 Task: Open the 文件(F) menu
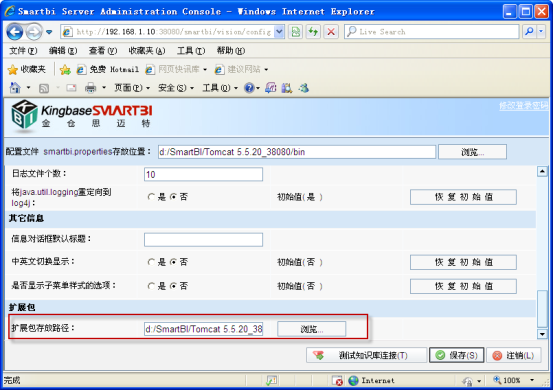tap(23, 51)
